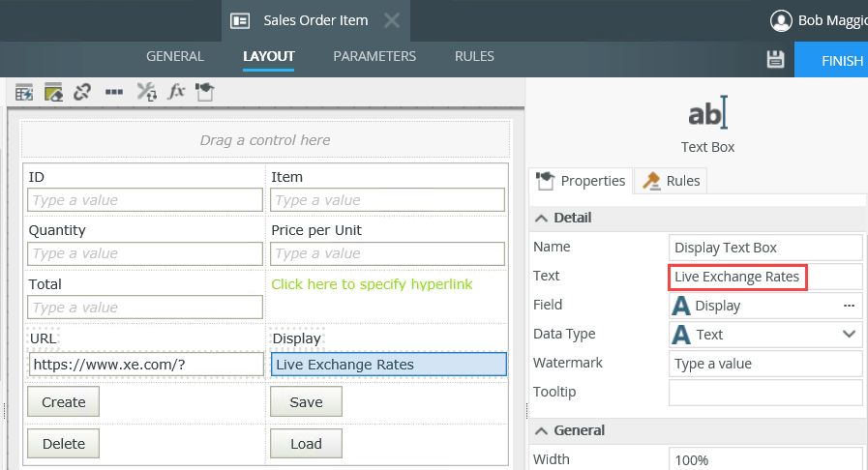The height and width of the screenshot is (470, 868).
Task: Click the table data toolbar icon
Action: click(x=24, y=92)
